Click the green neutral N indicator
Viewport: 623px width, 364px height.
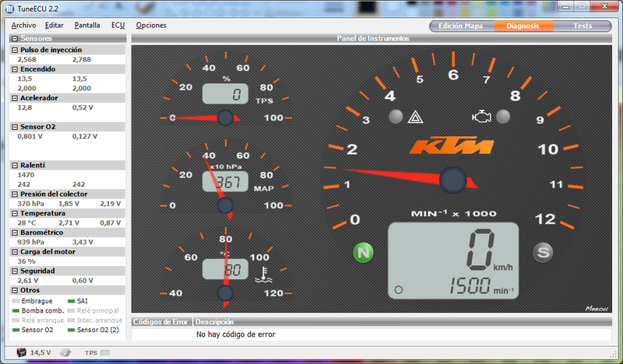[x=364, y=253]
